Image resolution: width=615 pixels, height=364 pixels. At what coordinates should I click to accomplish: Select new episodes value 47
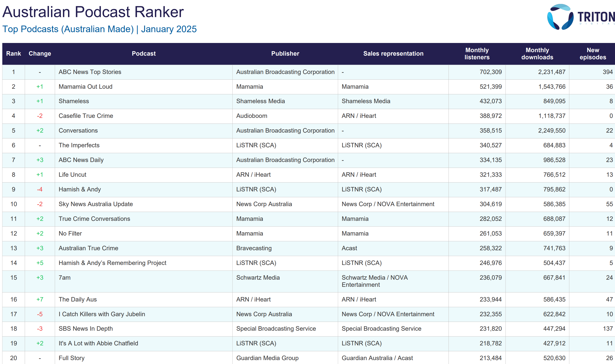[609, 299]
